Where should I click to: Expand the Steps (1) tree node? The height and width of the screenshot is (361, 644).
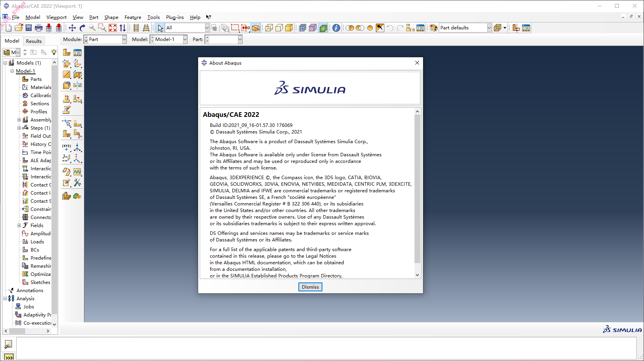pyautogui.click(x=19, y=128)
